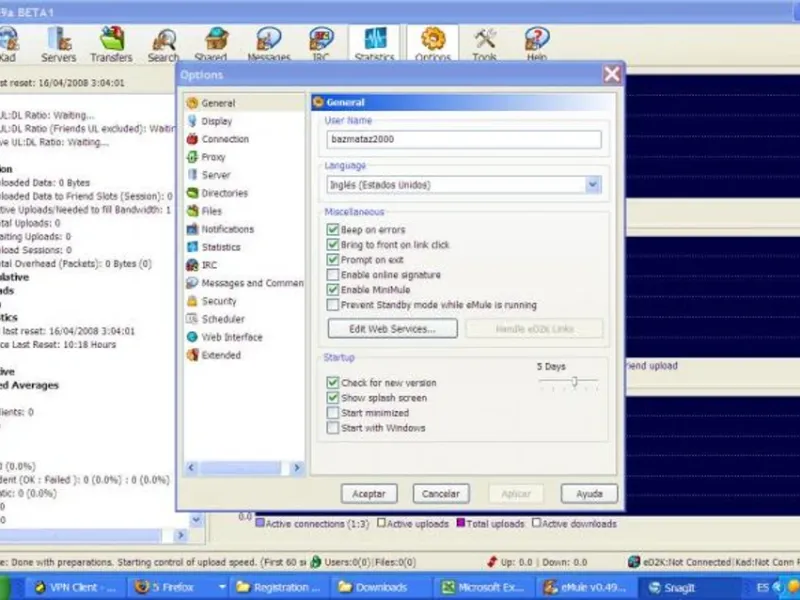Switch to Microsoft Excel taskbar button

484,587
